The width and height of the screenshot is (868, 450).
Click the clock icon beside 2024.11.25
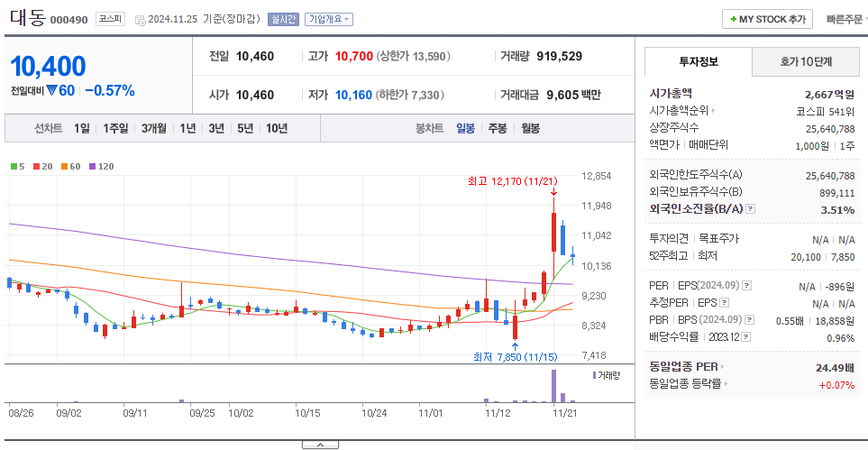click(x=141, y=20)
